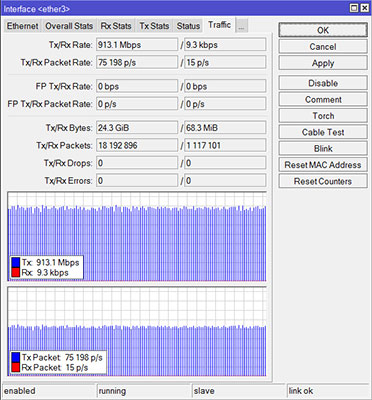Click Reset MAC Address
Image resolution: width=372 pixels, height=400 pixels.
[x=323, y=165]
